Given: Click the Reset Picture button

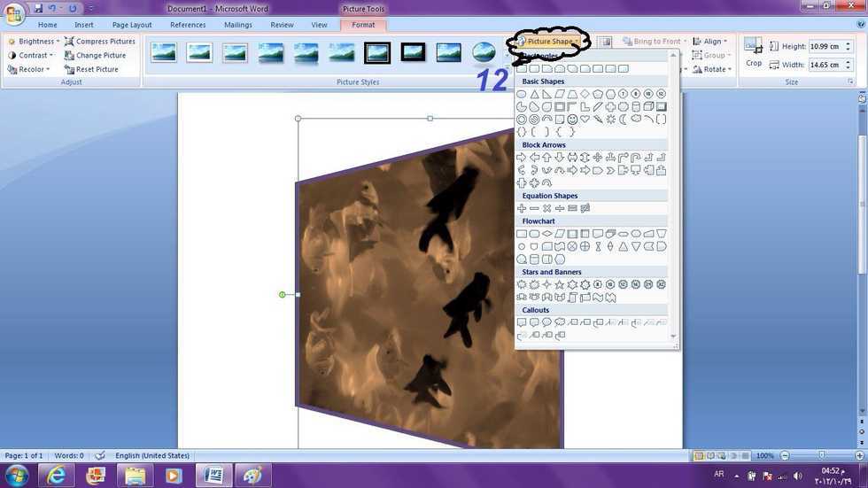Looking at the screenshot, I should (92, 69).
